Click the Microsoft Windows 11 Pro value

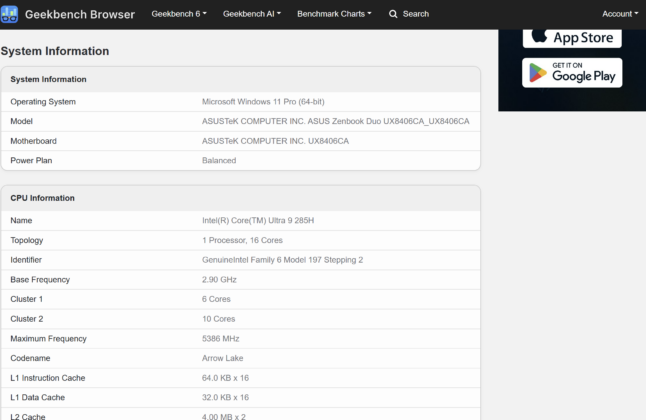pos(263,102)
